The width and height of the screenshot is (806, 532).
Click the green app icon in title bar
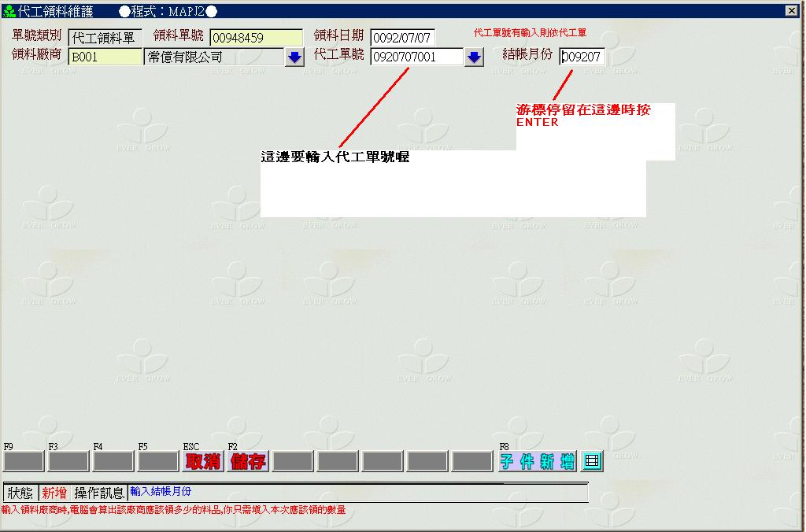[9, 11]
